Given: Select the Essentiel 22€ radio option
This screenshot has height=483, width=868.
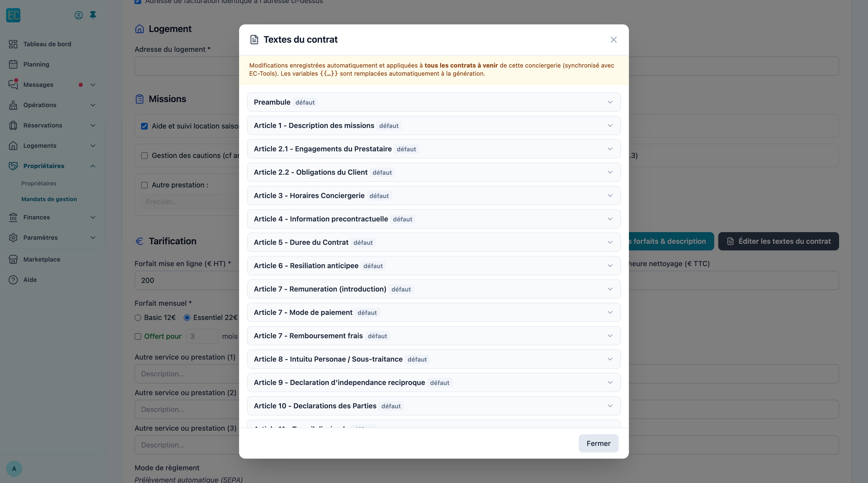Looking at the screenshot, I should coord(187,318).
